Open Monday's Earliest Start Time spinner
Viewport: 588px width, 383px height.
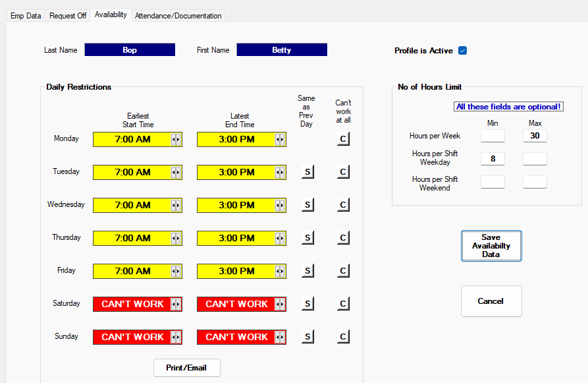176,139
